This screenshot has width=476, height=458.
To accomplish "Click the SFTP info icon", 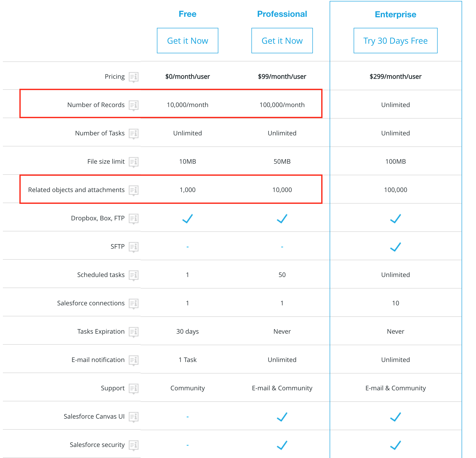I will coord(133,247).
